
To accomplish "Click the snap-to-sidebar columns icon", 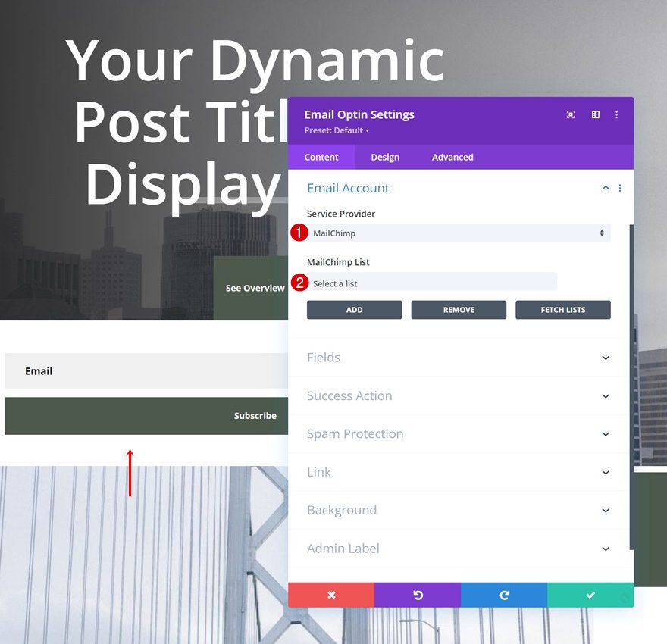I will point(596,115).
